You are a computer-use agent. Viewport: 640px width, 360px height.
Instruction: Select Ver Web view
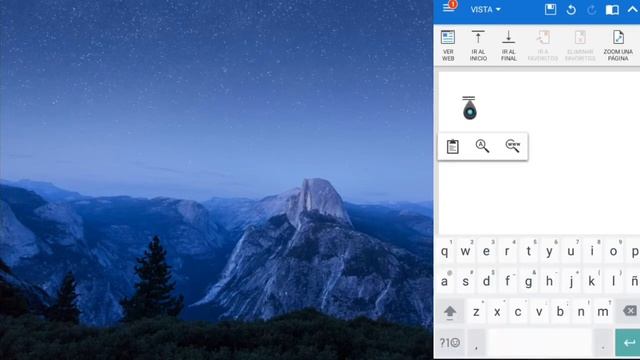point(448,45)
